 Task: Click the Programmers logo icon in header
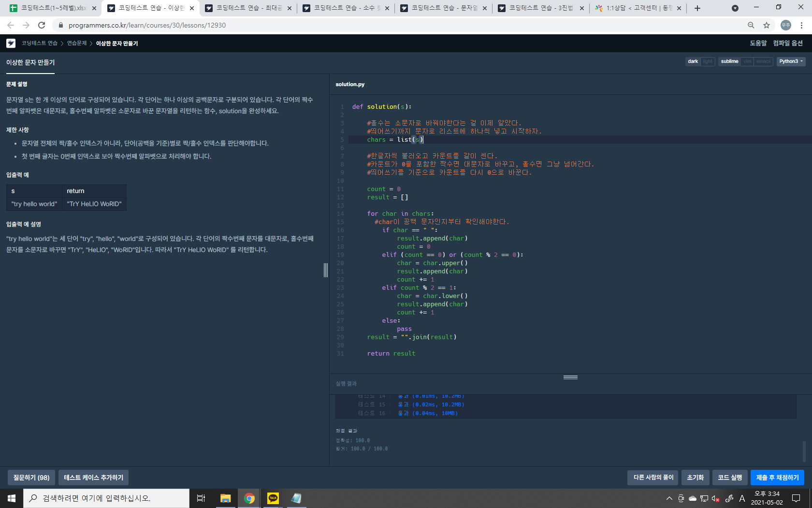click(x=11, y=43)
